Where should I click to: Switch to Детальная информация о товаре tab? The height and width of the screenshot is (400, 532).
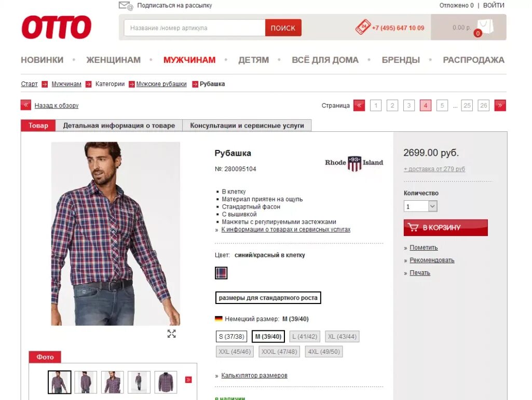(119, 126)
